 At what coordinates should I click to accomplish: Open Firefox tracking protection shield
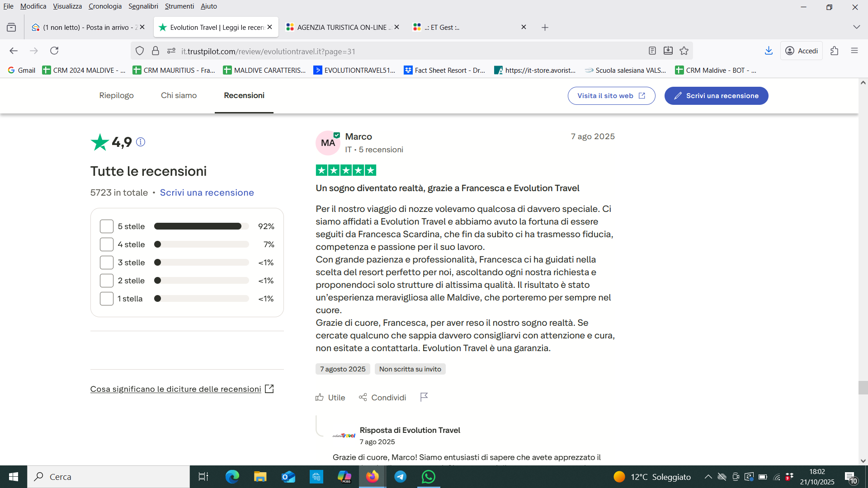(140, 51)
